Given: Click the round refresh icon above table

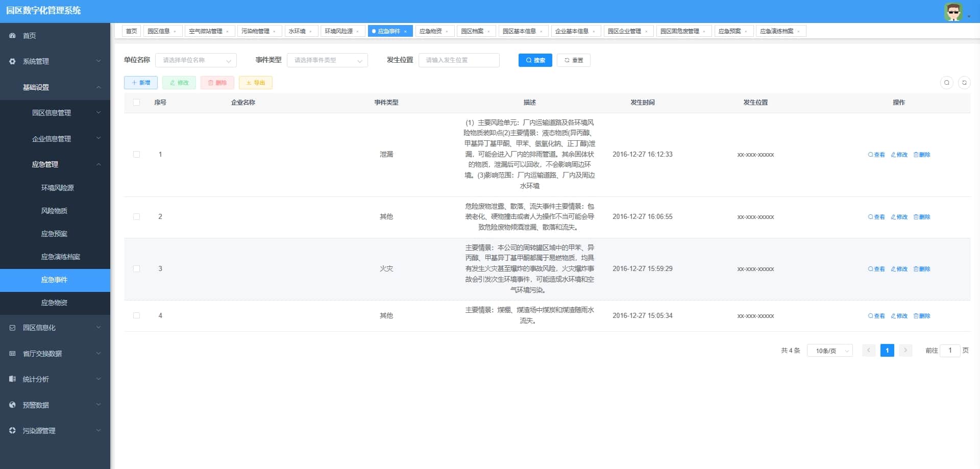Looking at the screenshot, I should pos(964,83).
